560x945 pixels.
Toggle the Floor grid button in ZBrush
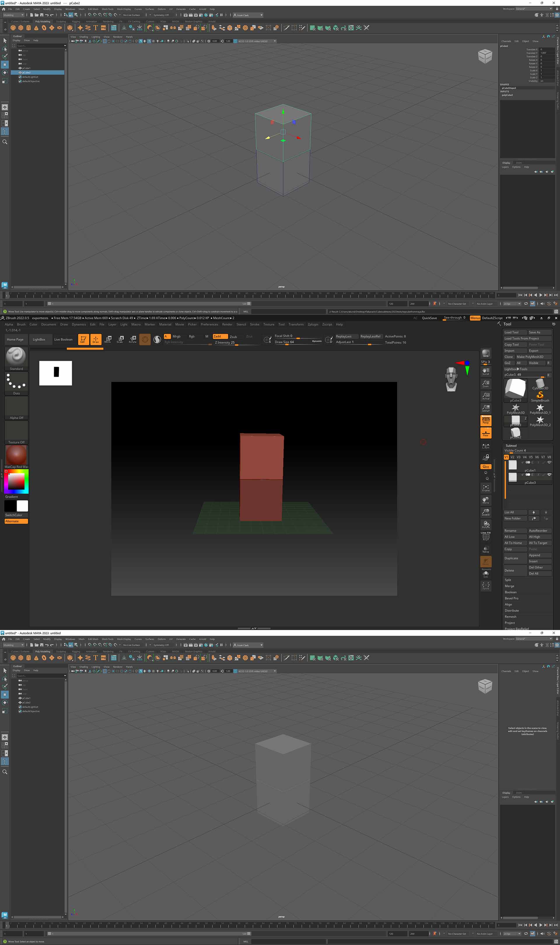tap(486, 433)
